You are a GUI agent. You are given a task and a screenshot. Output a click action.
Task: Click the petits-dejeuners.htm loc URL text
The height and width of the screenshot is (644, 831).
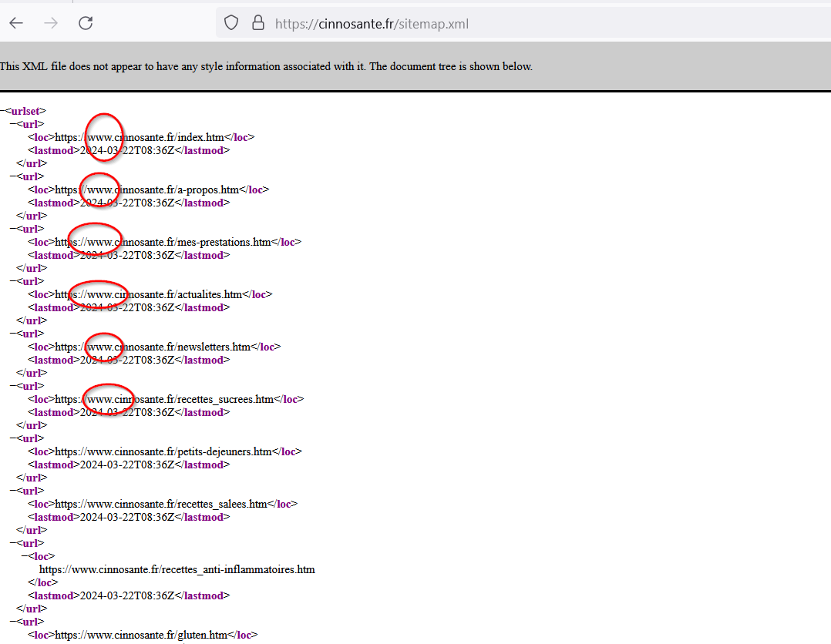pos(163,451)
